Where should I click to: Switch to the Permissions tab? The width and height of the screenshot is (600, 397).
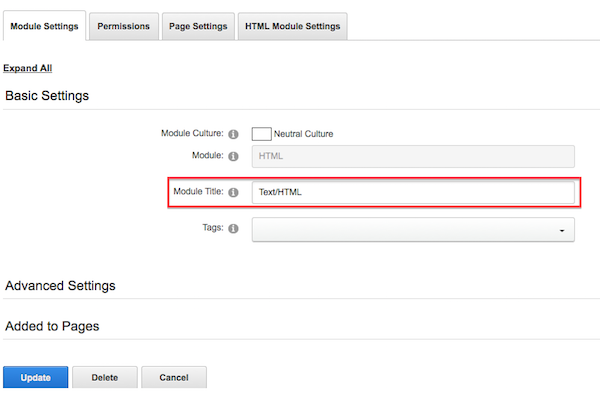point(124,26)
